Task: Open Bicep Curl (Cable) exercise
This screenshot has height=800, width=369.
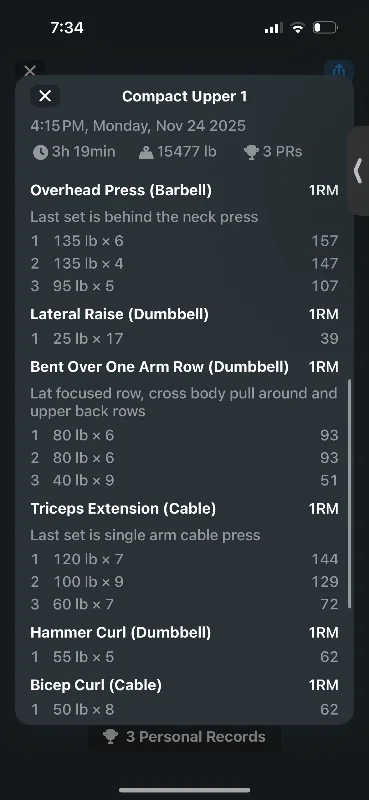Action: 96,685
